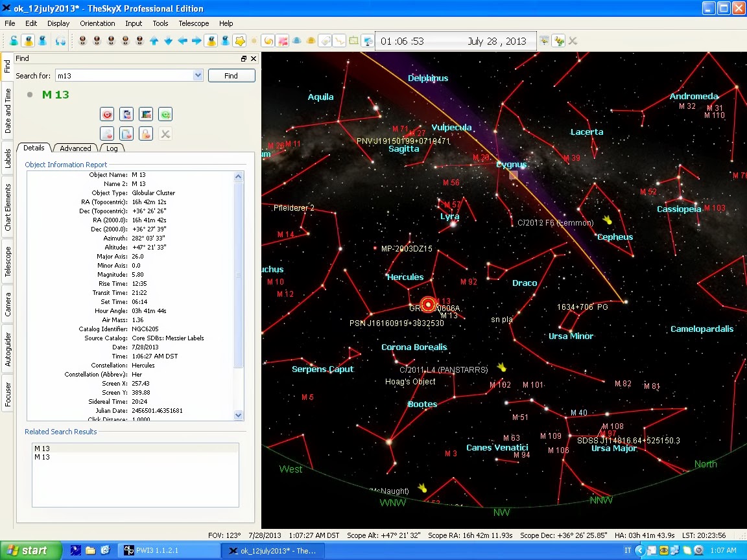This screenshot has height=560, width=747.
Task: Float the Find panel with restore icon
Action: coord(244,58)
